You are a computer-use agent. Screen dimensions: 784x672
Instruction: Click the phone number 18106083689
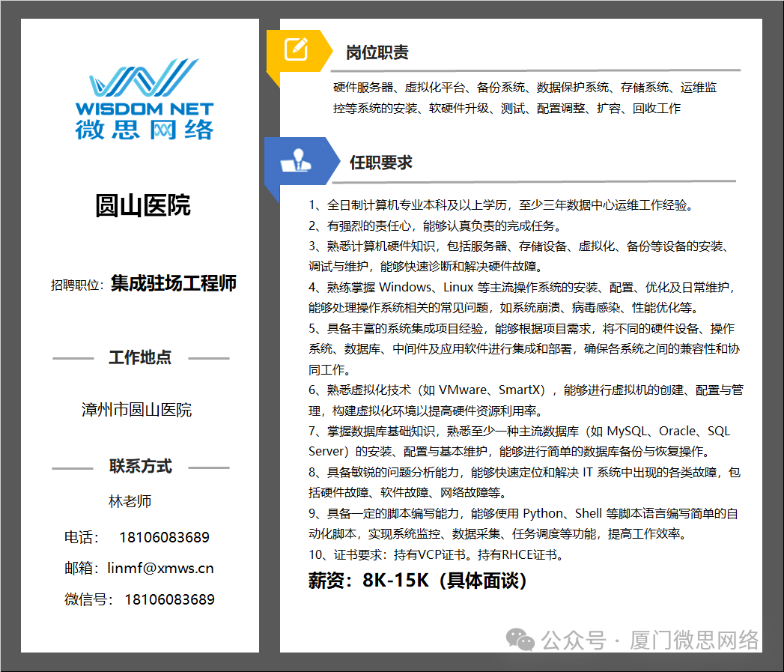pos(164,537)
